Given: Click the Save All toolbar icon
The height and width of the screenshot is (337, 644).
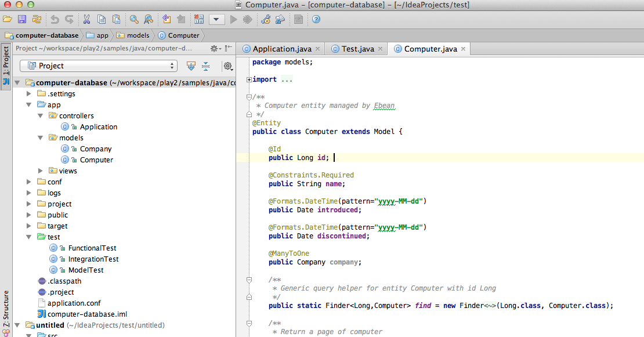Looking at the screenshot, I should tap(22, 19).
